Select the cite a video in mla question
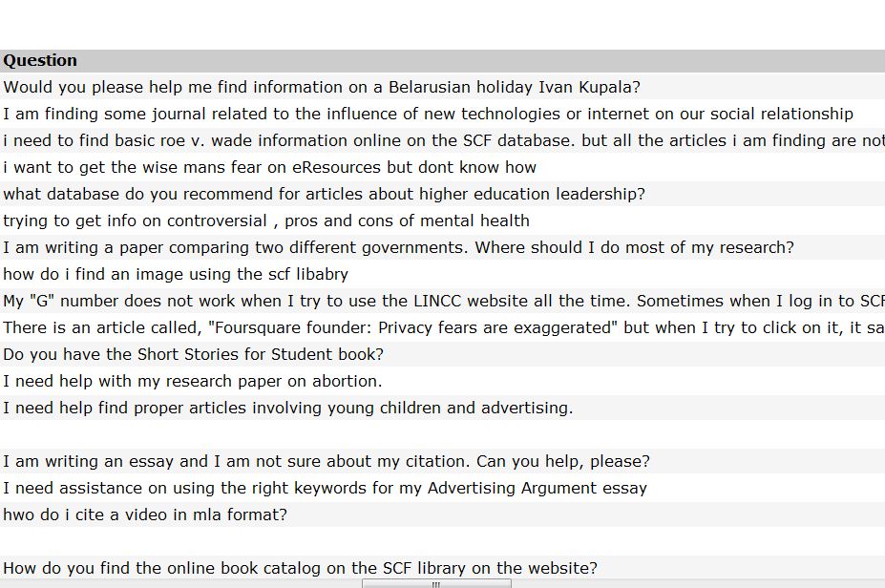The height and width of the screenshot is (588, 885). pos(144,515)
